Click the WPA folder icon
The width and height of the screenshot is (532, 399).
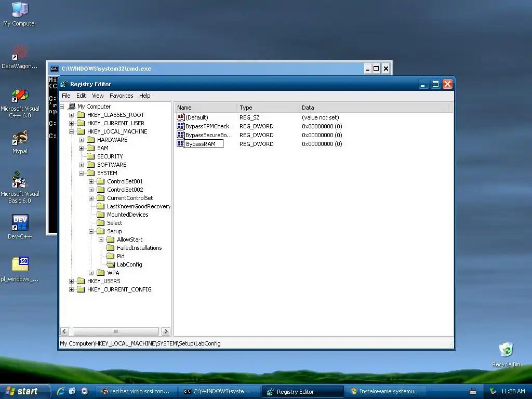tap(100, 273)
